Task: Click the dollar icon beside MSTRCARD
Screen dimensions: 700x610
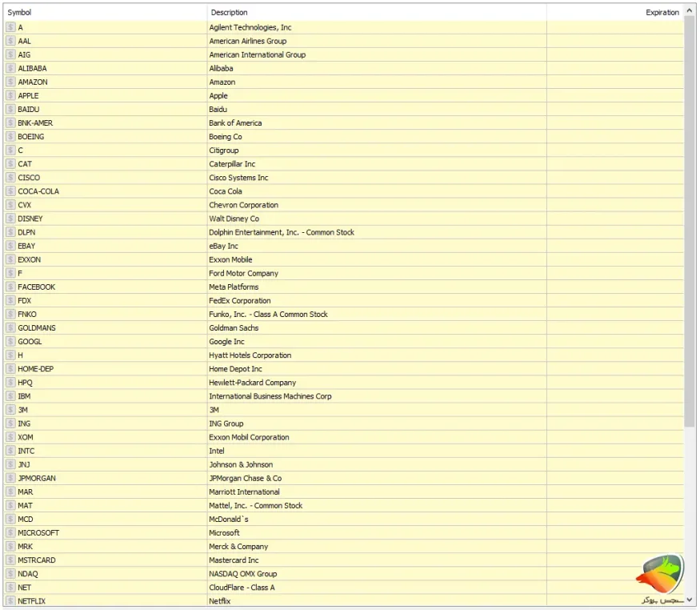Action: 10,560
